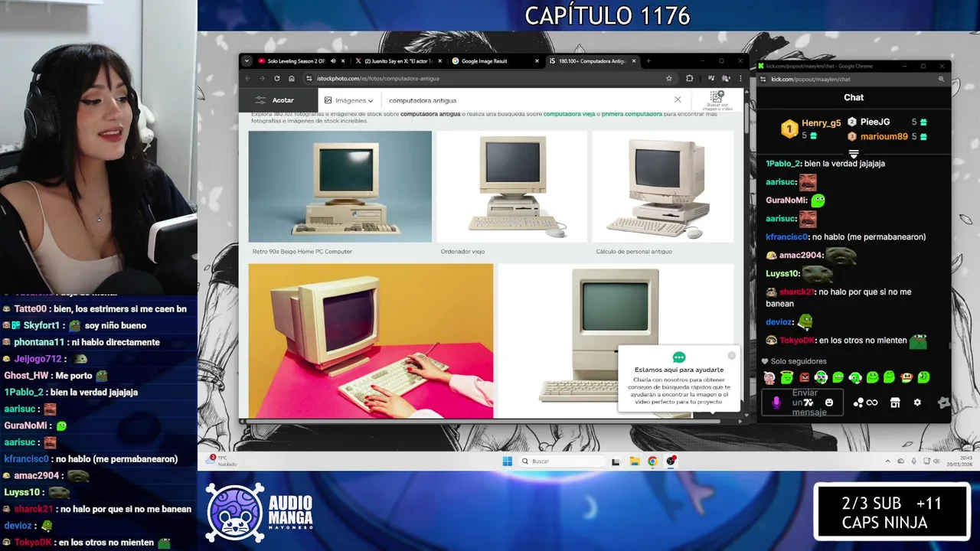The height and width of the screenshot is (551, 980).
Task: Follow the primera computadora link
Action: 632,114
